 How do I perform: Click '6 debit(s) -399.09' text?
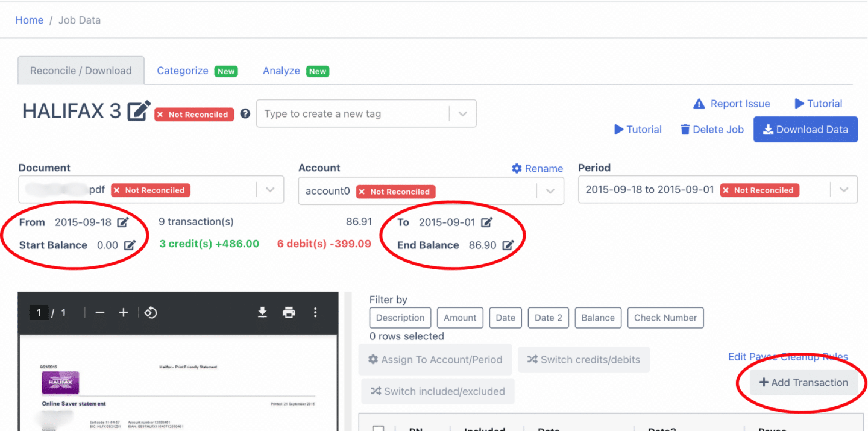324,244
